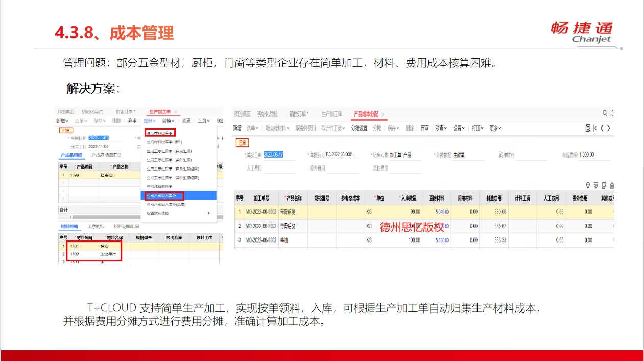The width and height of the screenshot is (644, 361).
Task: Open the 新增 dropdown in the left window
Action: point(62,121)
